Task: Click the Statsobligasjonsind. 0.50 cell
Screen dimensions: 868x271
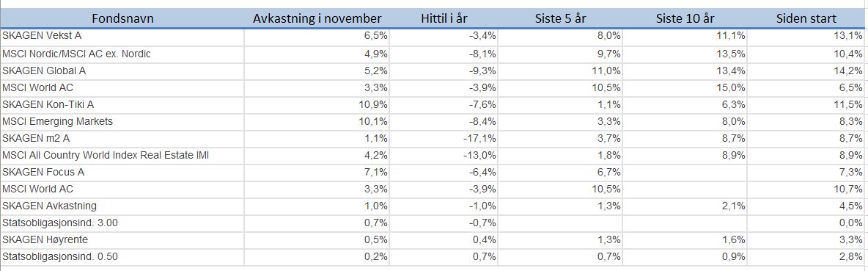Action: 122,256
